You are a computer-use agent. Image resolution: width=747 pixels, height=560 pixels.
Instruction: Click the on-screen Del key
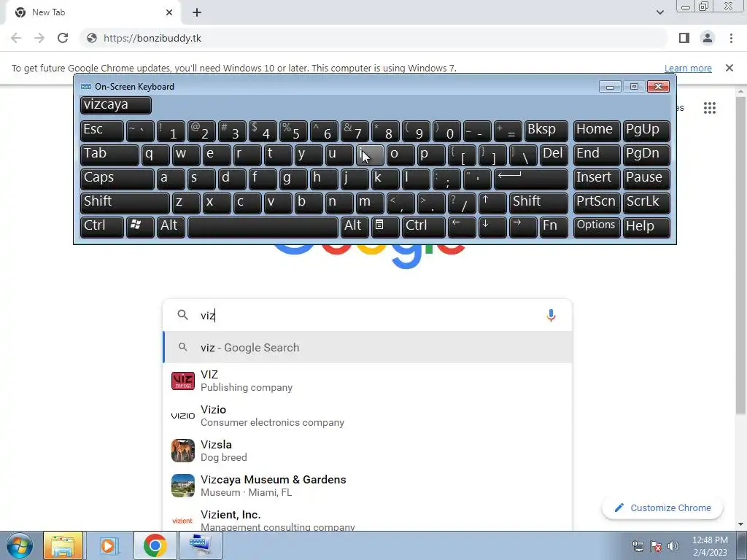pyautogui.click(x=554, y=155)
